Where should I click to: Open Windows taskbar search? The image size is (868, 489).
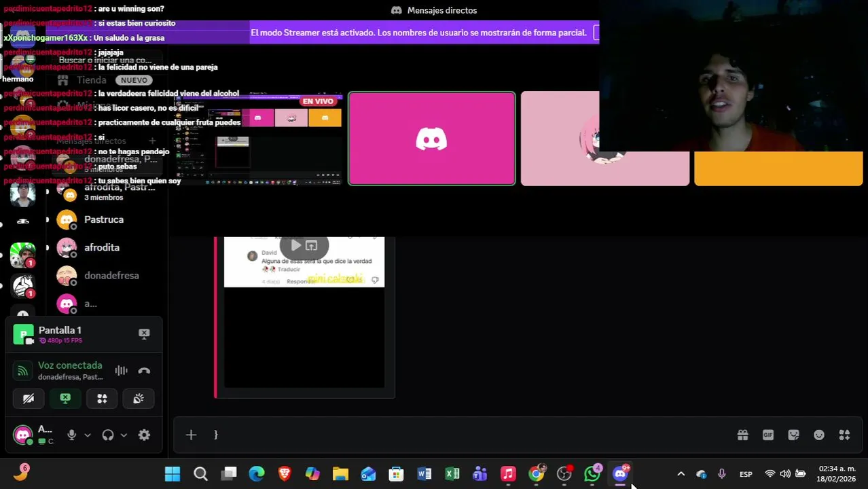pyautogui.click(x=200, y=474)
